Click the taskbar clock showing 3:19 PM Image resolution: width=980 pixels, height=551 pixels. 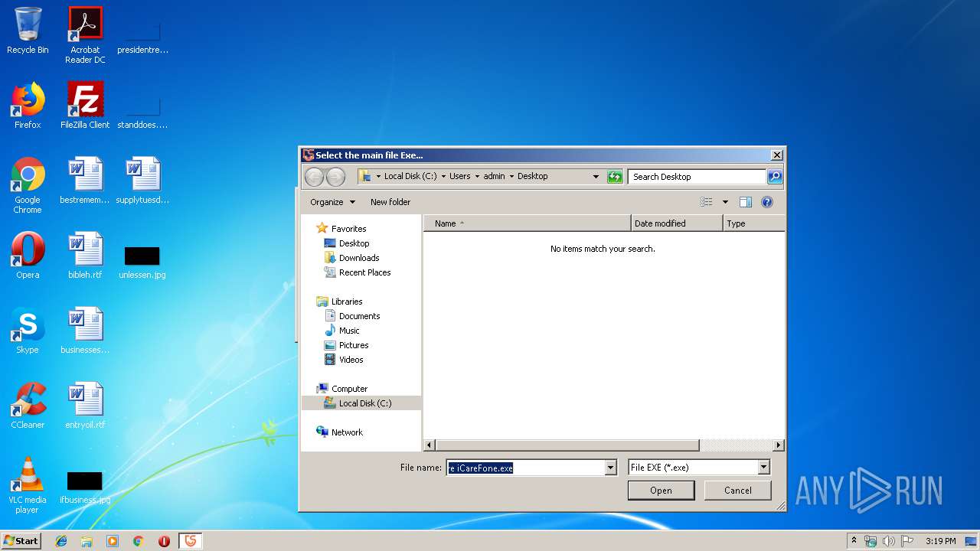(x=940, y=541)
